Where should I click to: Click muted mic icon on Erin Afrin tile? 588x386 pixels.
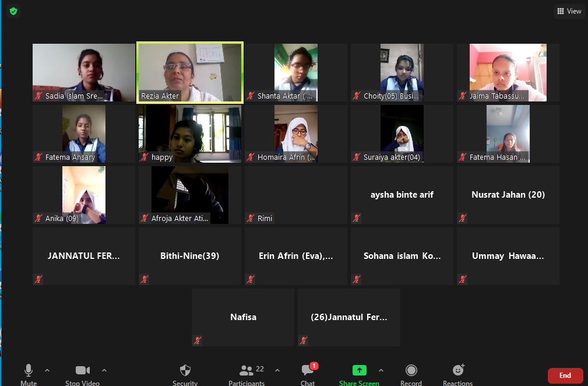tap(251, 279)
